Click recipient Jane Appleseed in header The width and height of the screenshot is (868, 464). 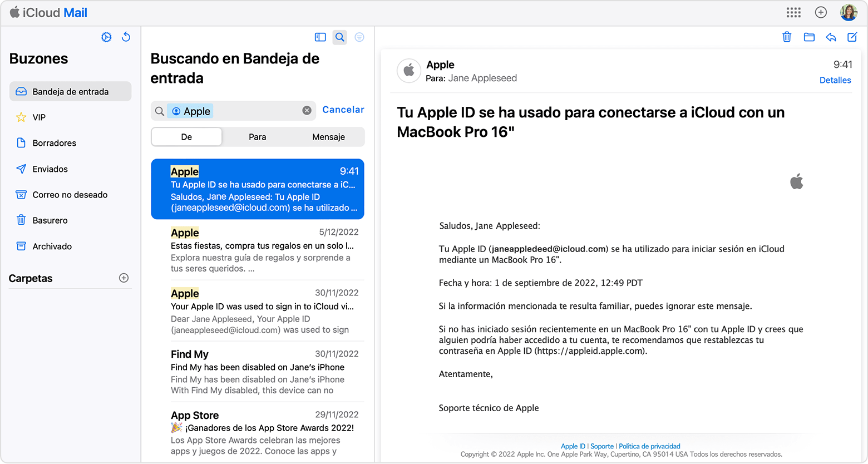[x=482, y=78]
